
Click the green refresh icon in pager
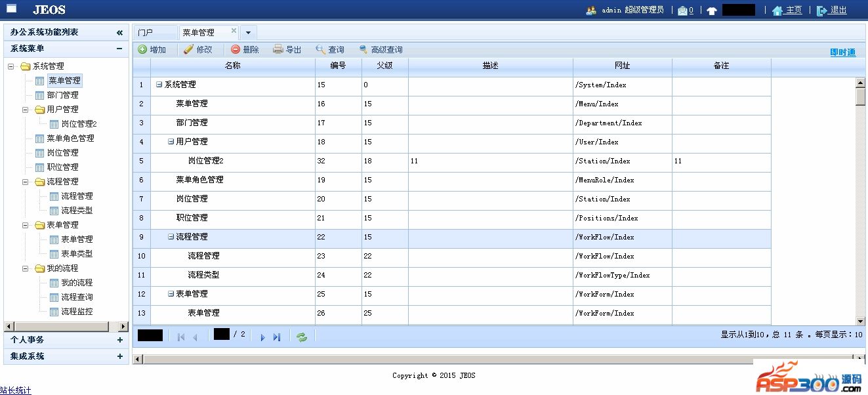302,337
